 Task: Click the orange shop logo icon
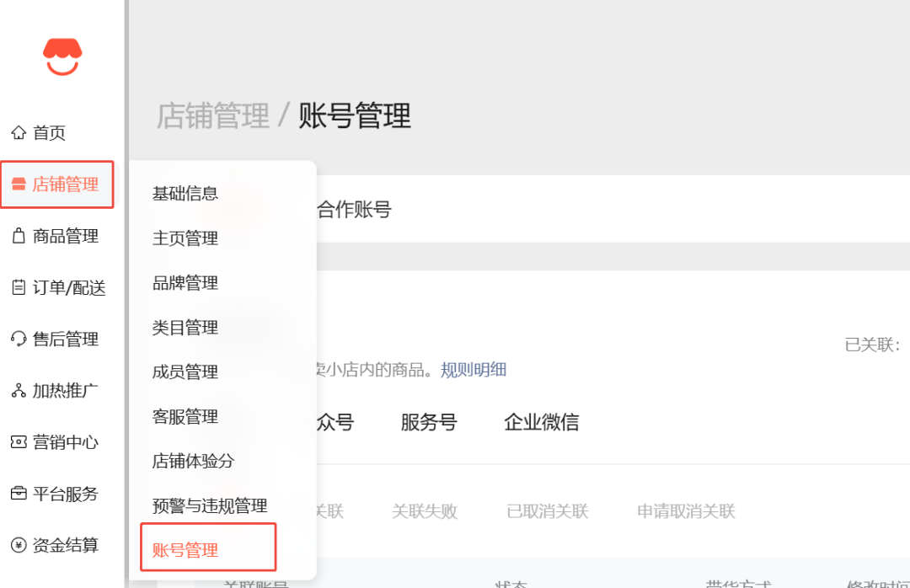click(63, 56)
